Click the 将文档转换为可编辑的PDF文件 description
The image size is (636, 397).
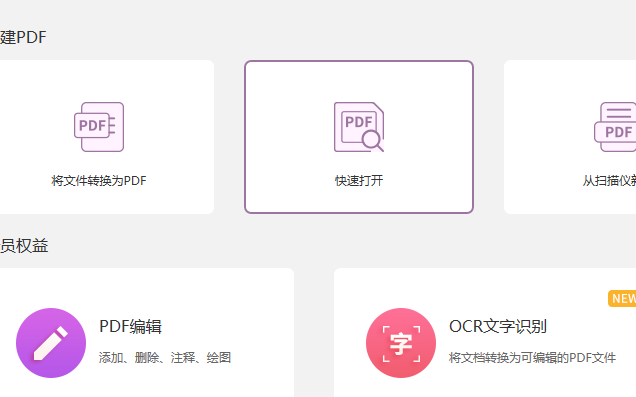coord(532,358)
